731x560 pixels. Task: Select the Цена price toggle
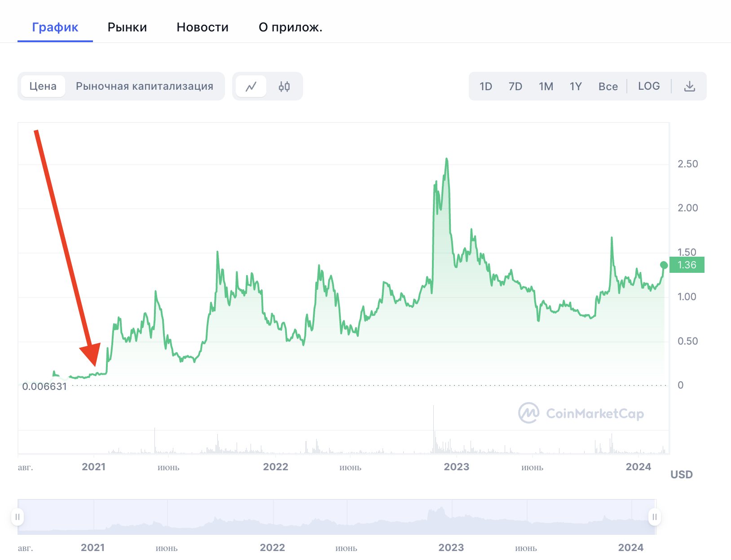(43, 86)
